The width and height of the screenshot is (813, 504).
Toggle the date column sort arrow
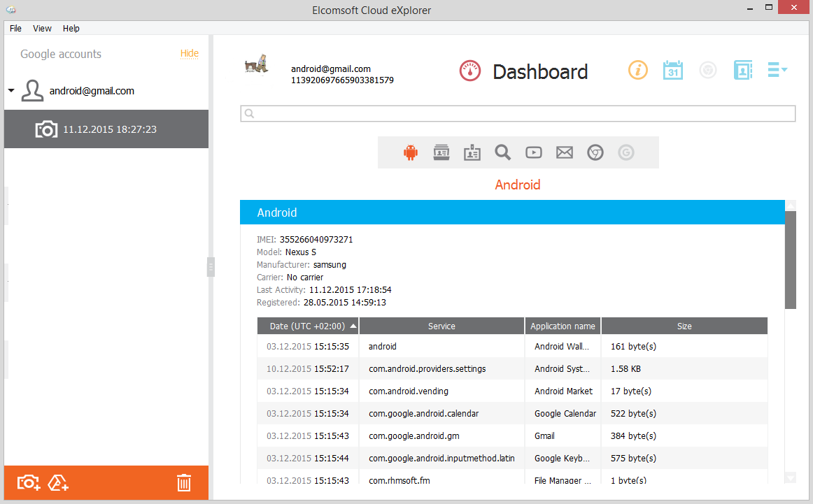pyautogui.click(x=353, y=326)
